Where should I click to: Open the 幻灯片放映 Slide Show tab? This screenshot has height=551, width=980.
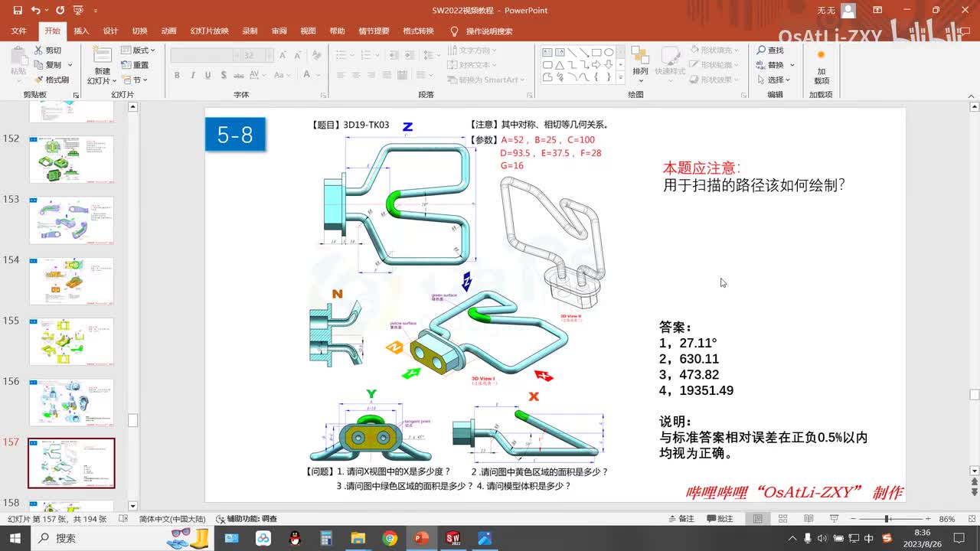coord(210,31)
